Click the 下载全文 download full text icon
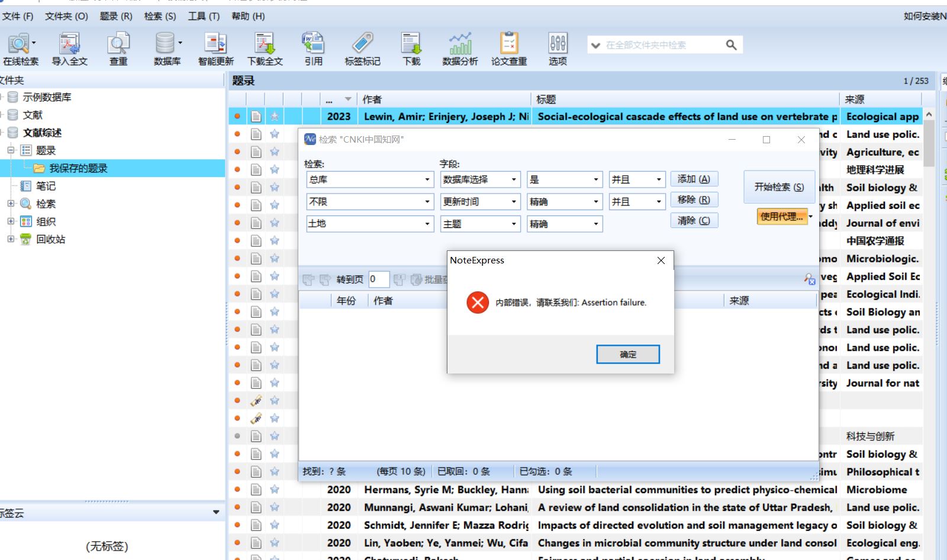 (x=265, y=49)
